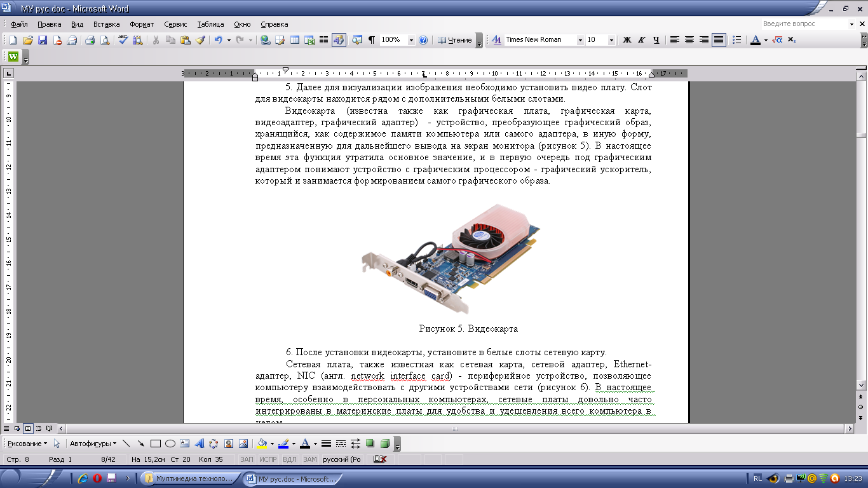The width and height of the screenshot is (868, 488).
Task: Open the zoom percentage dropdown
Action: pyautogui.click(x=411, y=40)
